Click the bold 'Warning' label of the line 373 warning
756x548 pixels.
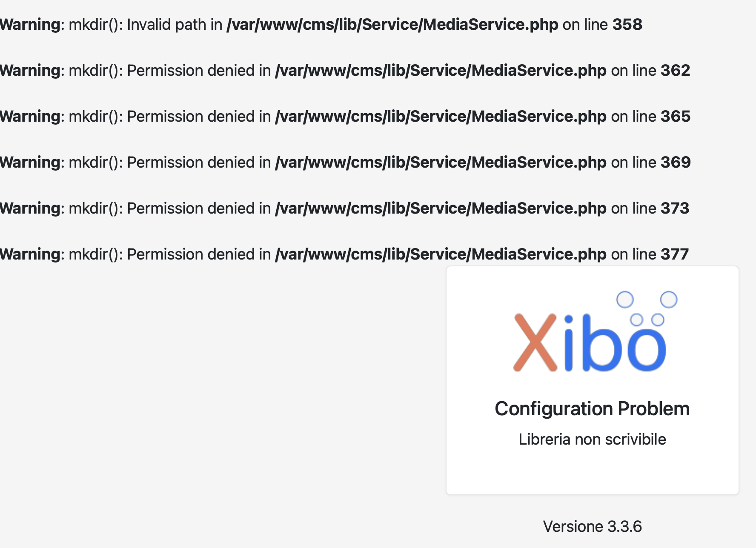point(30,208)
